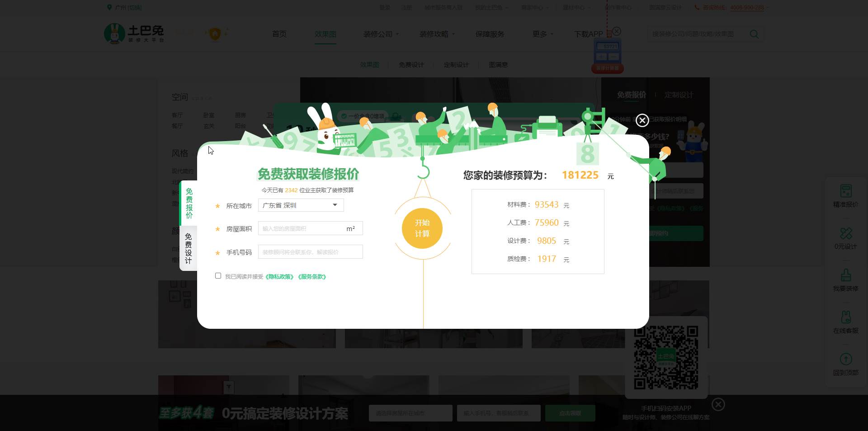Select 客厅 in the 空间 filter

[x=177, y=115]
